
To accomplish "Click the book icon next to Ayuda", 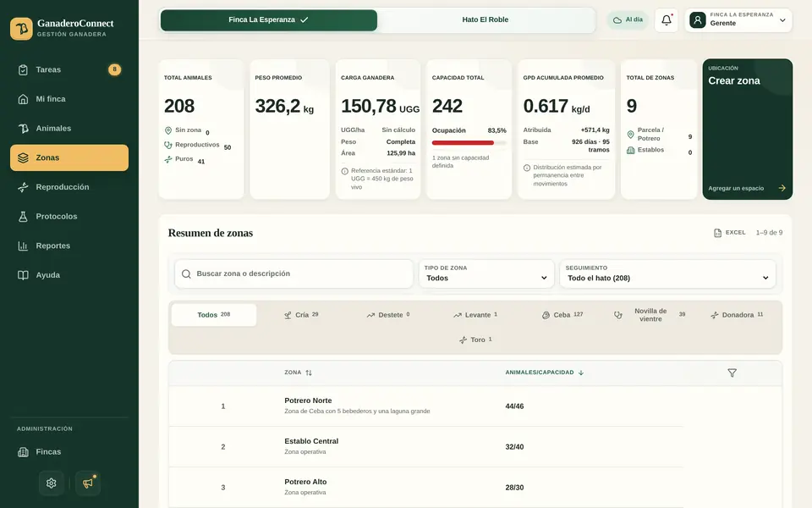I will point(23,275).
